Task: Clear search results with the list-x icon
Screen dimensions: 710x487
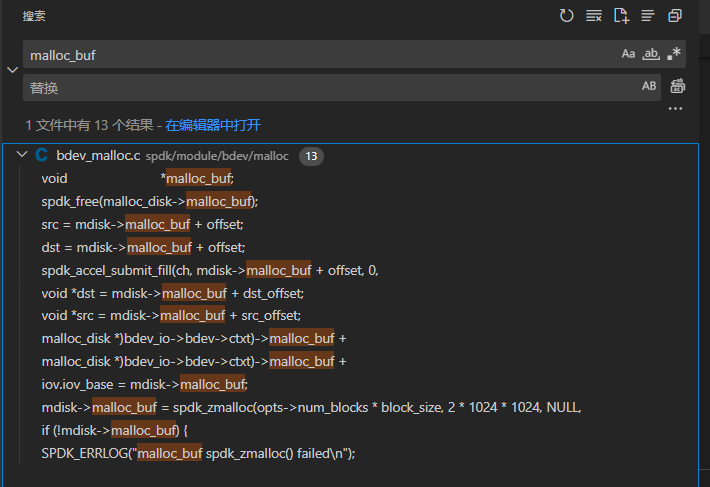Action: click(594, 16)
